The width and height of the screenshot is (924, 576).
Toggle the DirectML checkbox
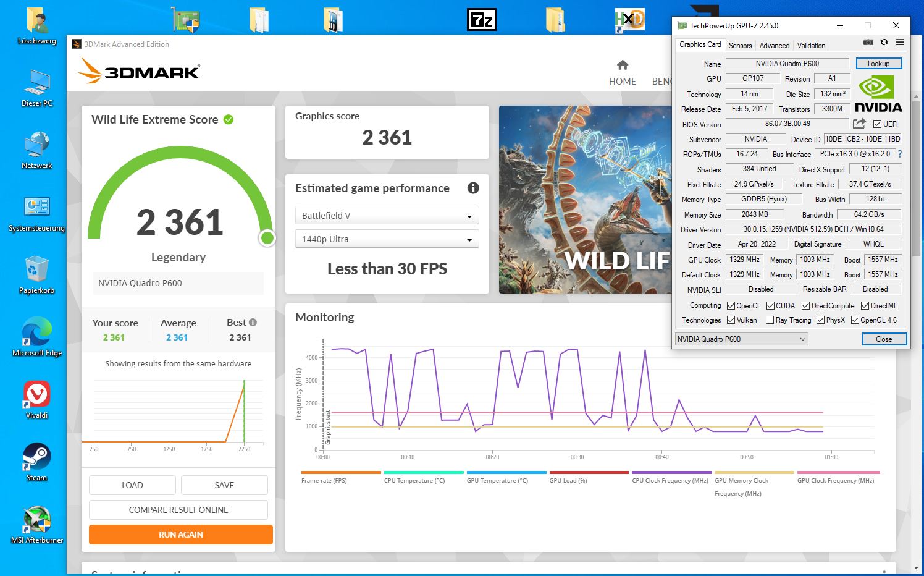[865, 306]
